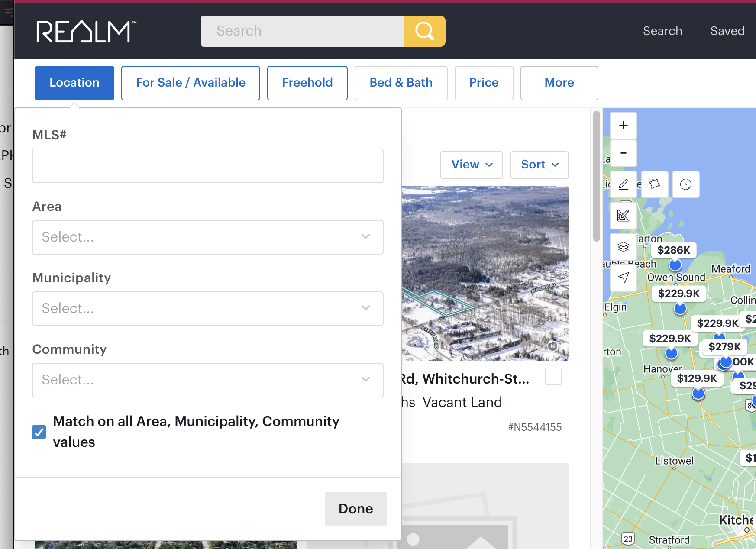Tick the Whitchurch-St listing selection checkbox
This screenshot has height=549, width=756.
(553, 376)
